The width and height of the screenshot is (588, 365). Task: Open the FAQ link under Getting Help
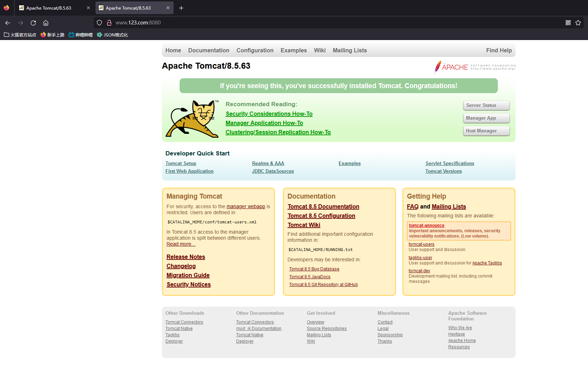click(413, 206)
